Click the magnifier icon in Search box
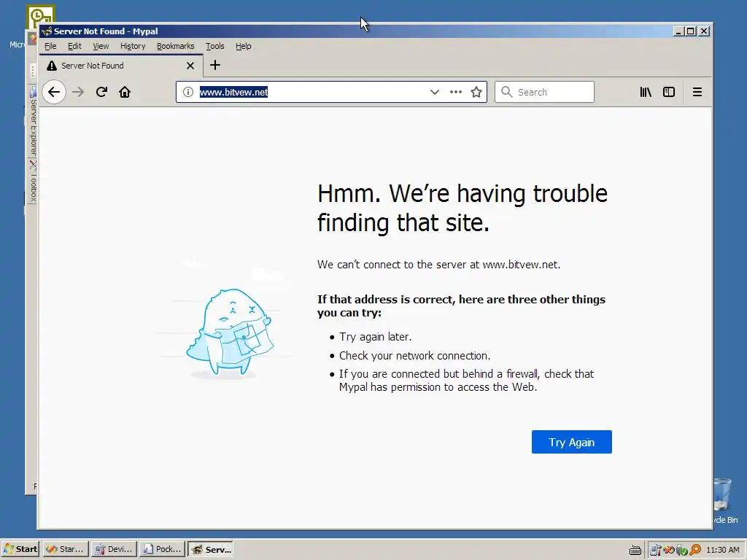This screenshot has width=747, height=560. [507, 92]
